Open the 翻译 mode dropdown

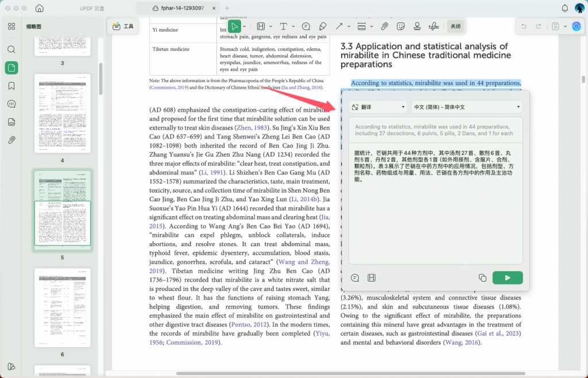coord(378,107)
